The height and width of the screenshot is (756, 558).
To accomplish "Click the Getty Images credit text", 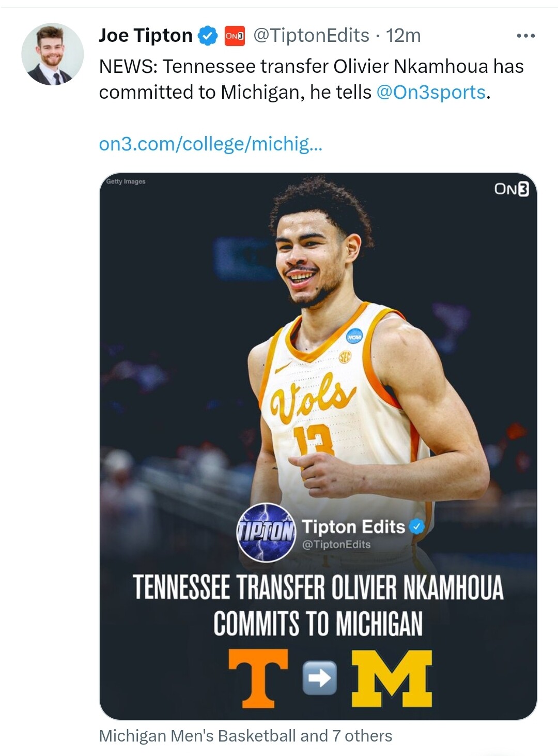I will pos(126,182).
